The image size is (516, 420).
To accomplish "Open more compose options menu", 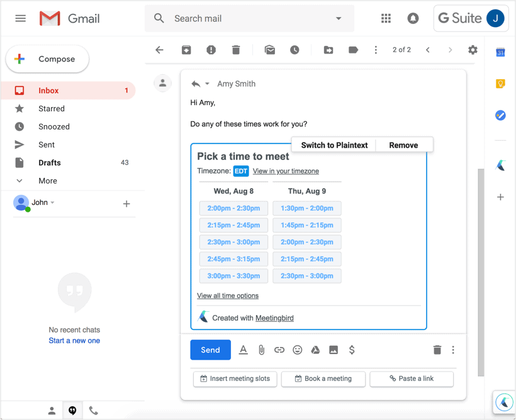I will pyautogui.click(x=453, y=350).
